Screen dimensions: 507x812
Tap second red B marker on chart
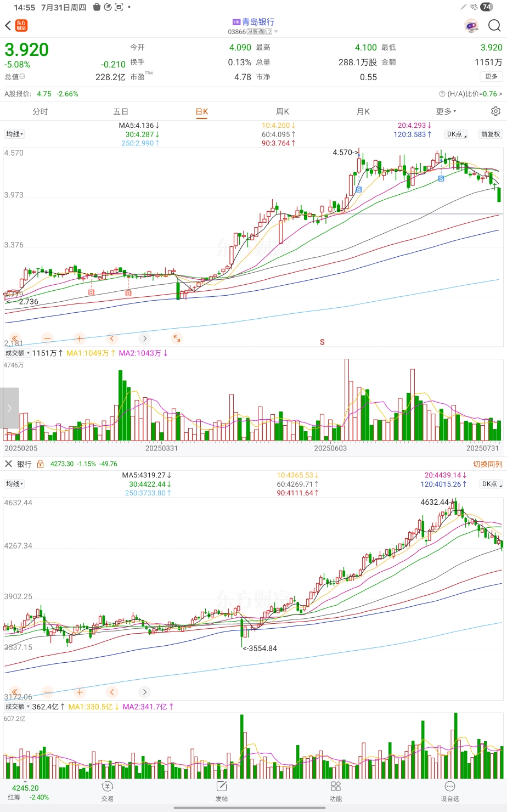pyautogui.click(x=128, y=294)
